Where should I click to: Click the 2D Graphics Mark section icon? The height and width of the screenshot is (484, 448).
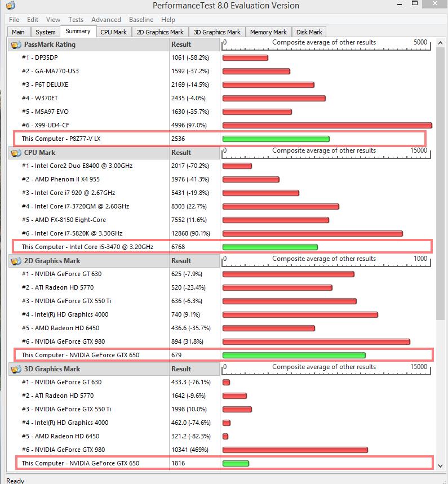coord(16,261)
